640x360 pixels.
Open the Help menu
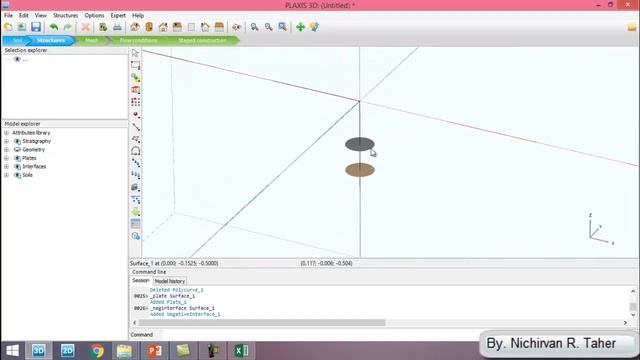(138, 15)
